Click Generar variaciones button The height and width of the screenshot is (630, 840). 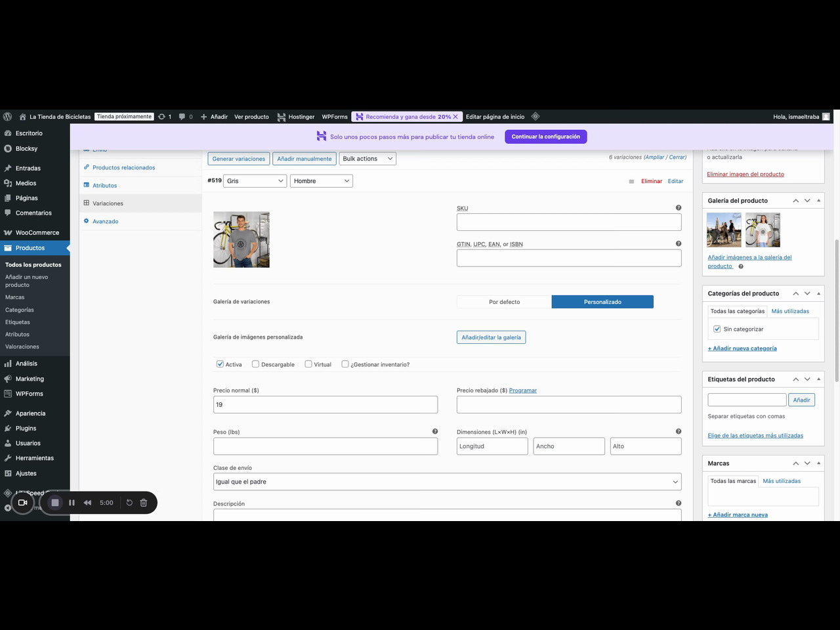[x=239, y=159]
